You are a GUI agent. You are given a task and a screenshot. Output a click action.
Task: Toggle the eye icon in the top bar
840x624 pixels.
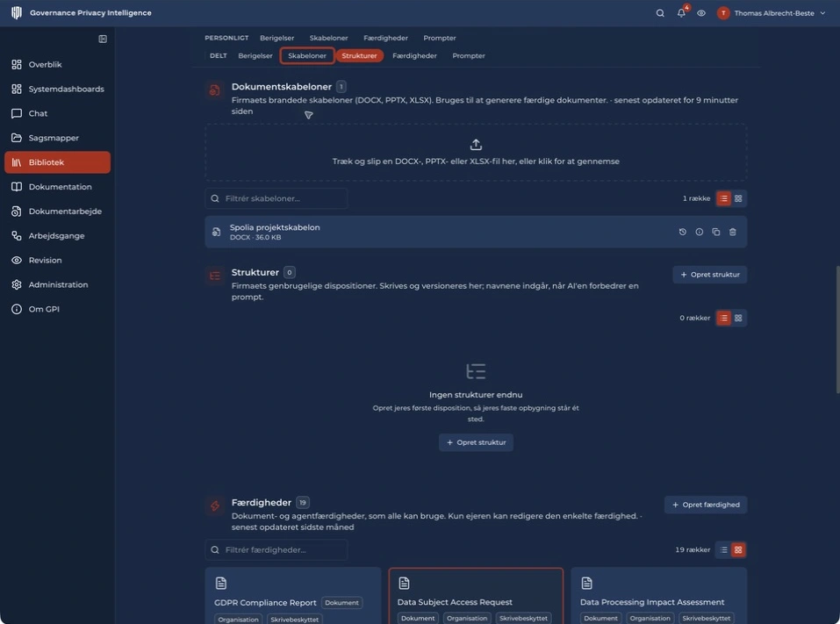[701, 13]
